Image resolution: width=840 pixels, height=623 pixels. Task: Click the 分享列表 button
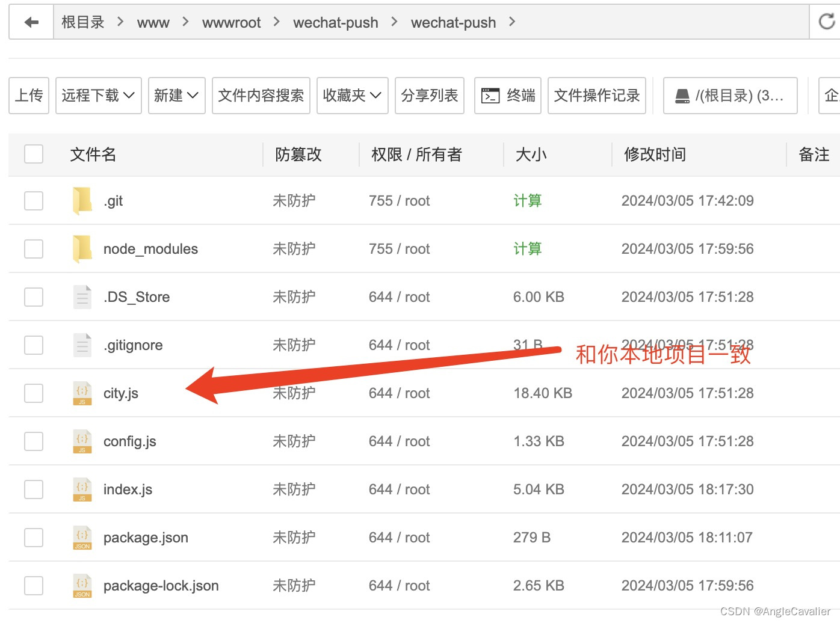430,96
